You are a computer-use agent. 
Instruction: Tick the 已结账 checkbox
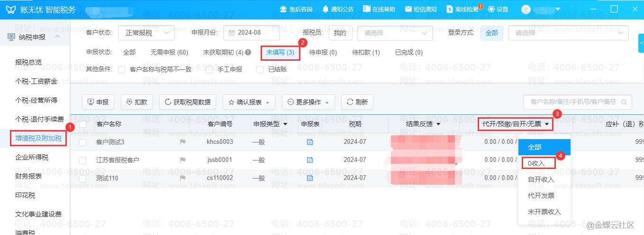[260, 70]
